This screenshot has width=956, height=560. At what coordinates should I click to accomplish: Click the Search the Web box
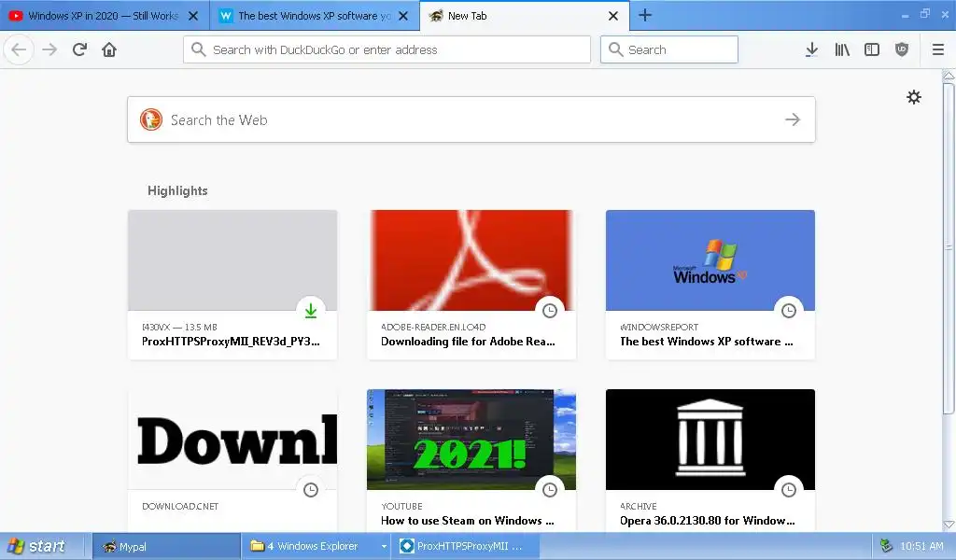(471, 119)
